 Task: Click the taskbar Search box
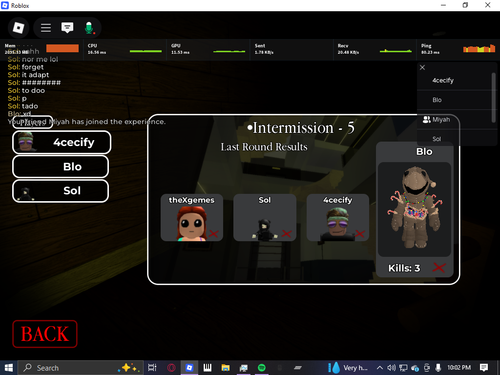pyautogui.click(x=81, y=368)
